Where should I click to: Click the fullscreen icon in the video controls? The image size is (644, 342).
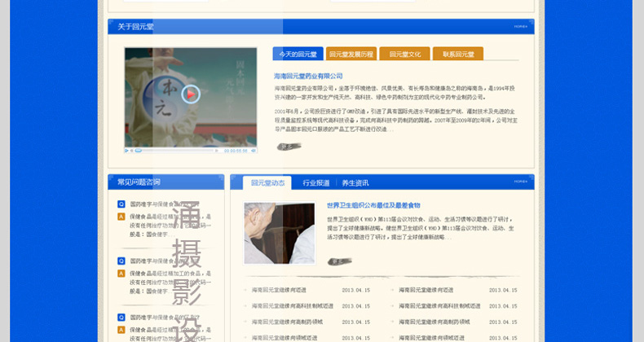[253, 151]
